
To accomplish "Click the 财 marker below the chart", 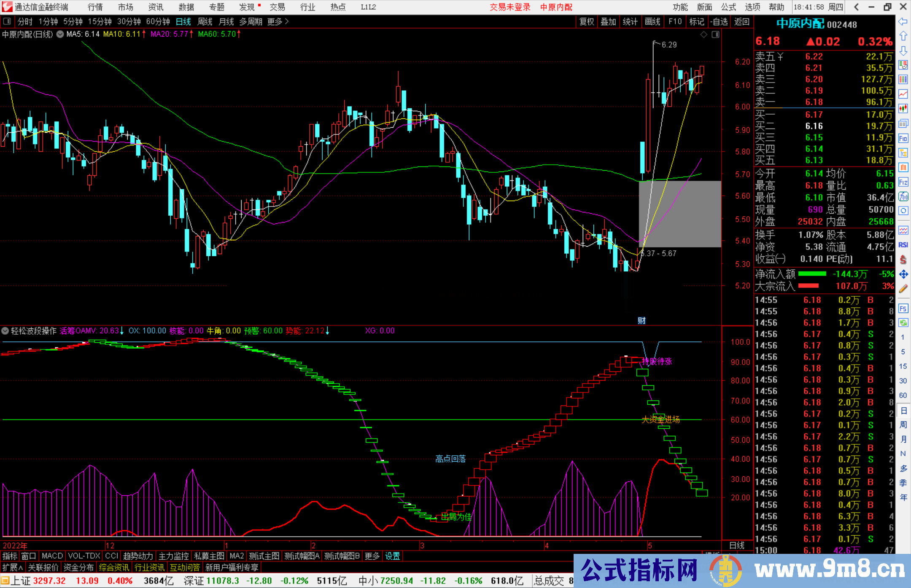I will pos(641,321).
